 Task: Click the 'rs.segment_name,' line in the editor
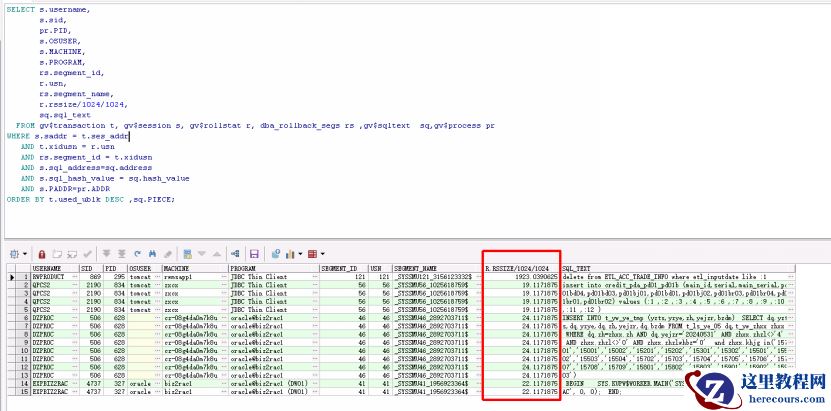pyautogui.click(x=76, y=94)
